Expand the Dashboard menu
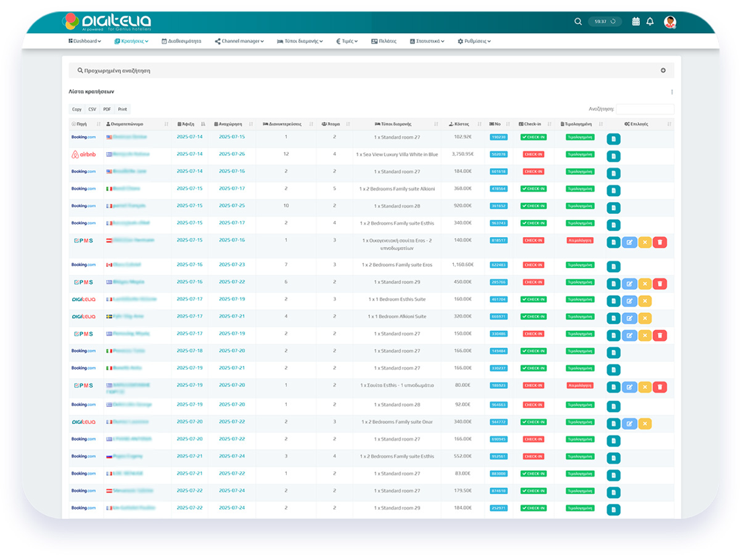 (x=85, y=42)
